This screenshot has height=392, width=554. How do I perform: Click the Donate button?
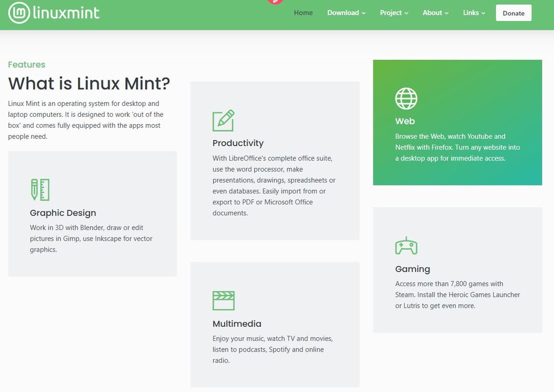point(514,13)
